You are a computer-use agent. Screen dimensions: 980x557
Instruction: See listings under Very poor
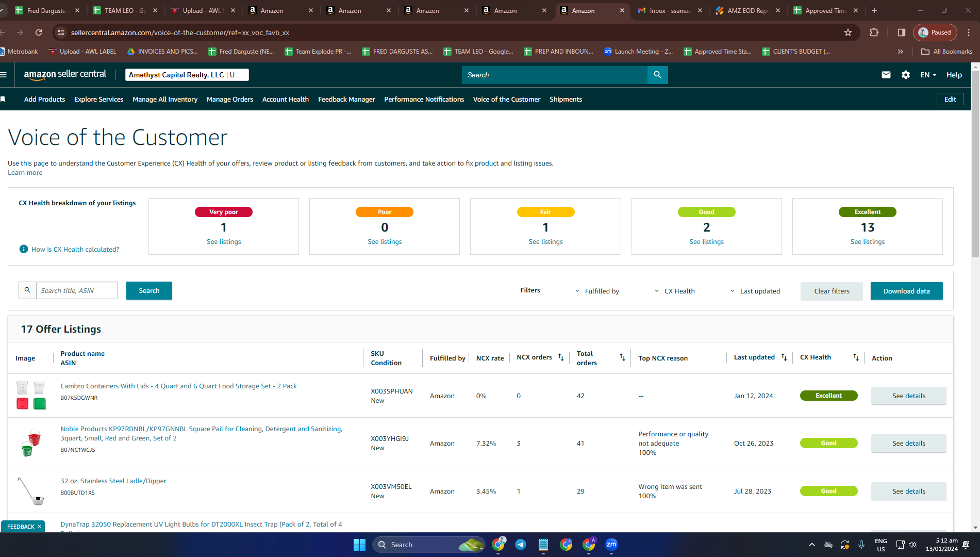tap(224, 242)
